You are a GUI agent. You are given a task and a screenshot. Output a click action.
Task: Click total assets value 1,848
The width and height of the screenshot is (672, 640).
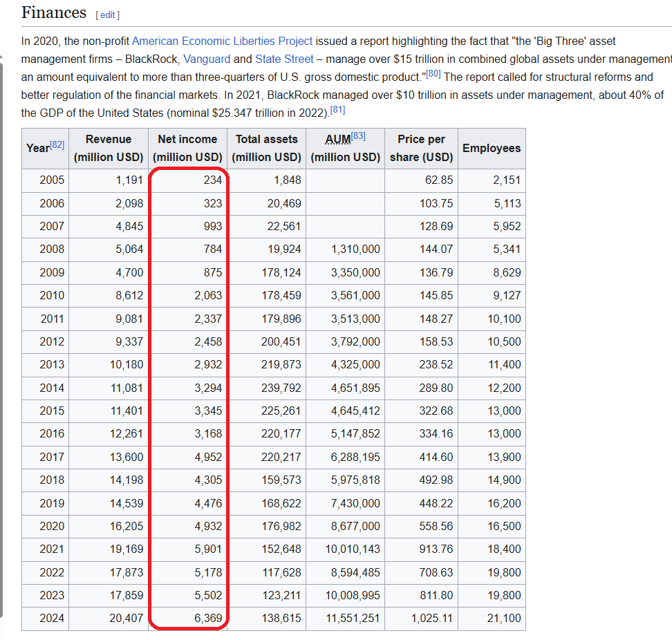pyautogui.click(x=288, y=180)
